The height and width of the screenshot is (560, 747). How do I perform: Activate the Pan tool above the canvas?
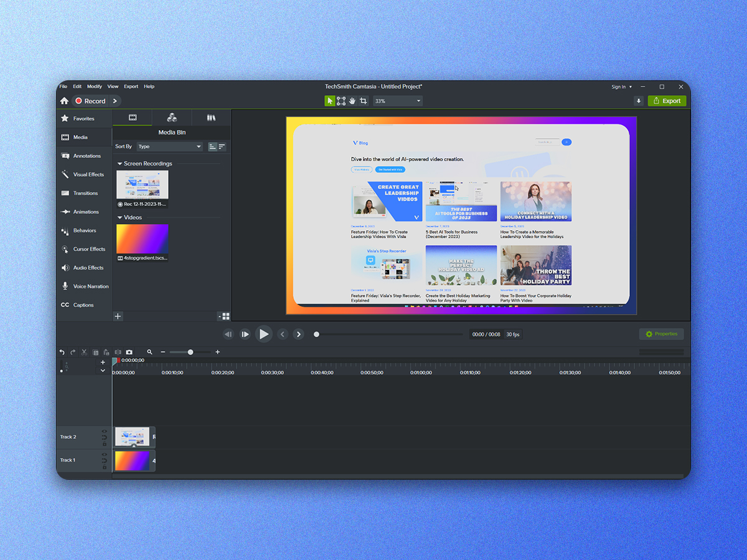[352, 100]
